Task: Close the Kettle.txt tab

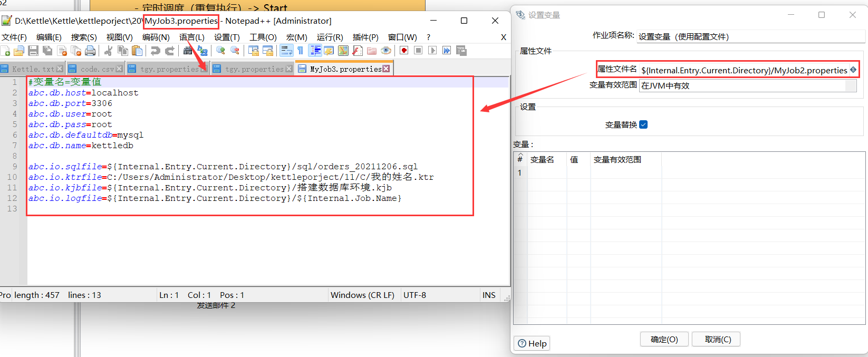Action: tap(60, 69)
